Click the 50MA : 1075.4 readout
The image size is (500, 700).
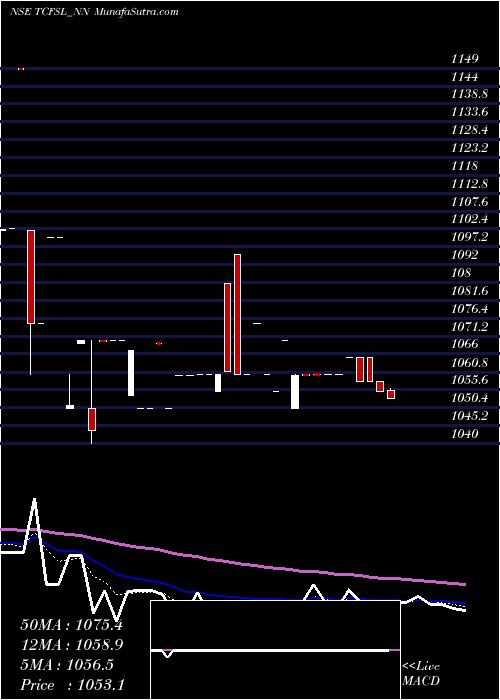click(71, 625)
